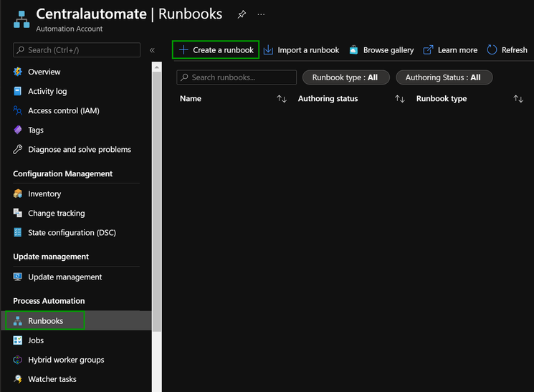Screen dimensions: 534x392
Task: Open Overview in the sidebar
Action: (x=44, y=72)
